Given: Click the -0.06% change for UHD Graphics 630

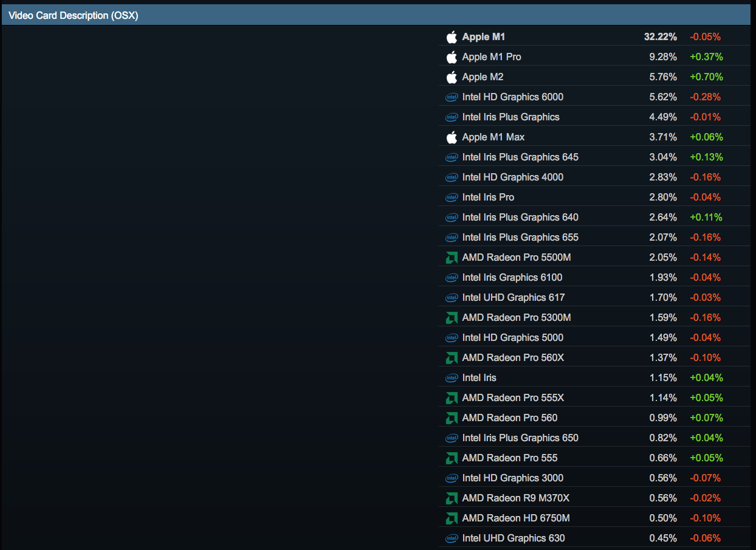Looking at the screenshot, I should (x=705, y=538).
